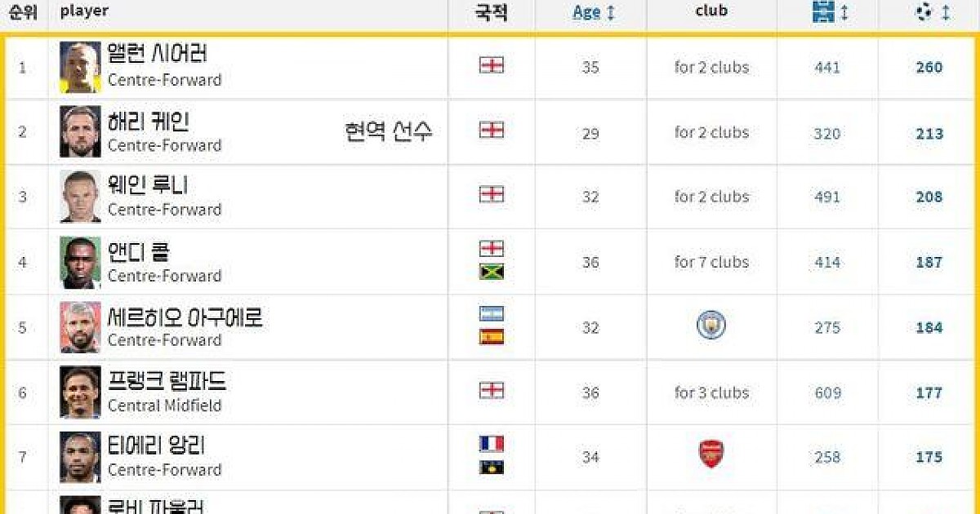Sort the table by Age column
The width and height of the screenshot is (980, 514).
click(586, 12)
